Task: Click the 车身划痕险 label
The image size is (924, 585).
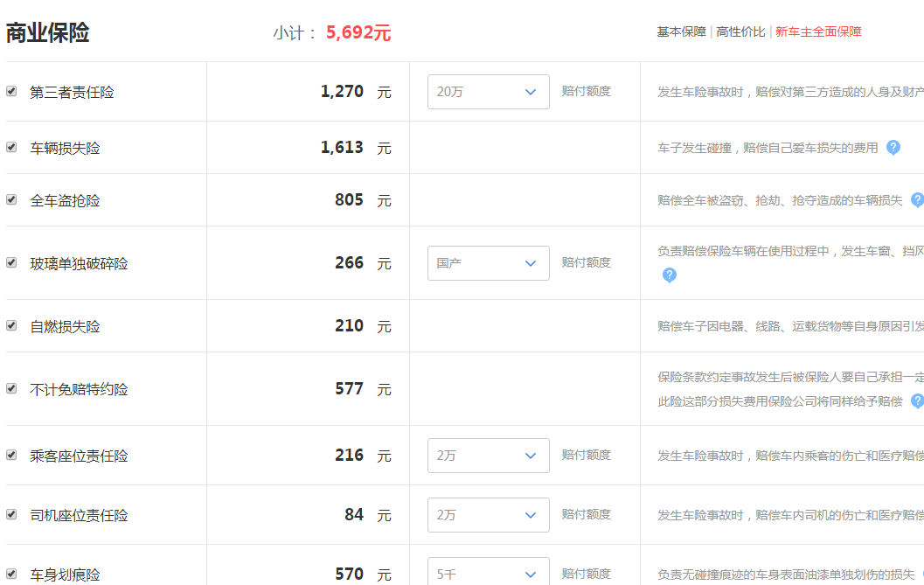Action: tap(65, 575)
